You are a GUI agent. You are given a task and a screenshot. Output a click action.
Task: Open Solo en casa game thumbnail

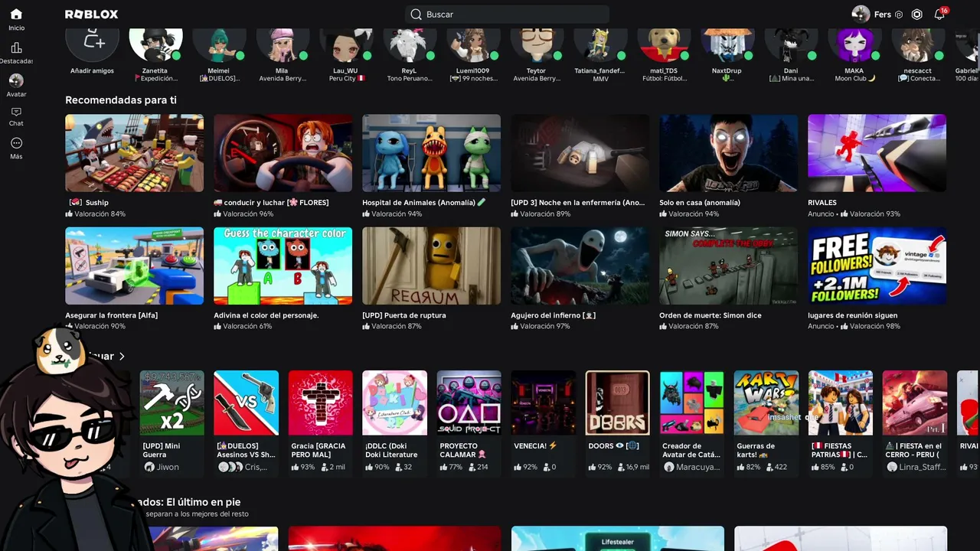(x=728, y=153)
